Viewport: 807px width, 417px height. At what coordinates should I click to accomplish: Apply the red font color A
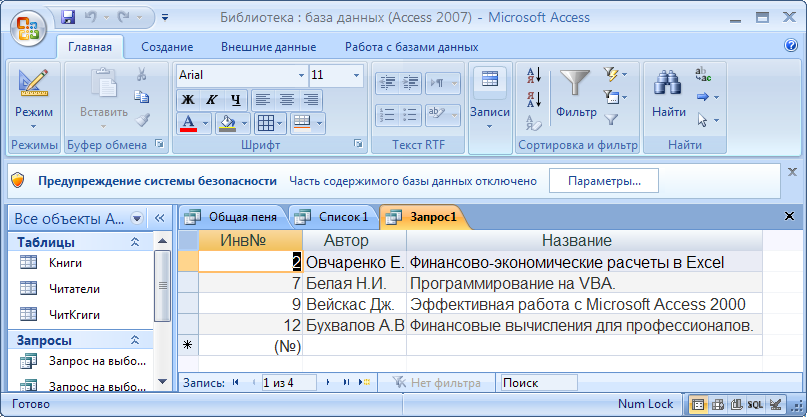coord(188,124)
